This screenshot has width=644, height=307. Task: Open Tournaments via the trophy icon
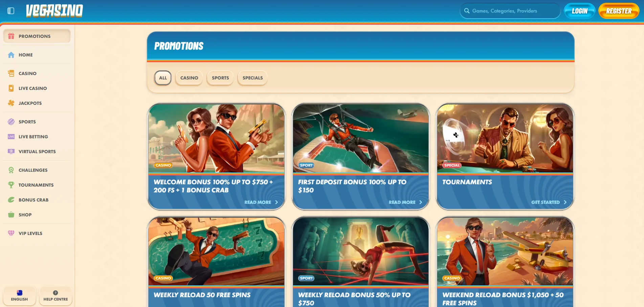coord(11,185)
